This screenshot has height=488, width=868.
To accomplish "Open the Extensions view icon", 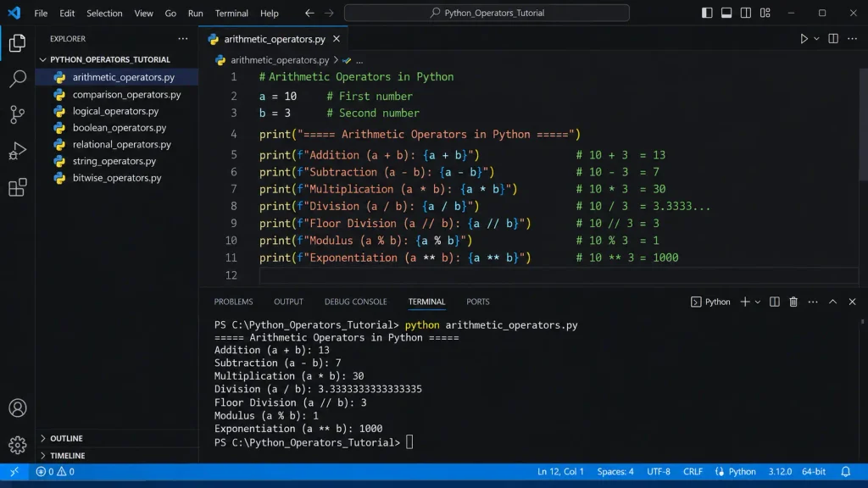I will tap(17, 187).
